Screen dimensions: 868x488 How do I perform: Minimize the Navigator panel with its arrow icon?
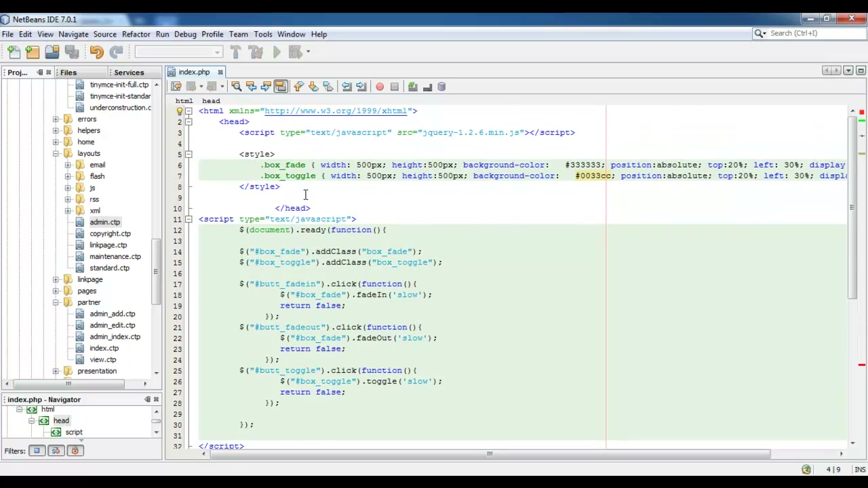pyautogui.click(x=147, y=399)
